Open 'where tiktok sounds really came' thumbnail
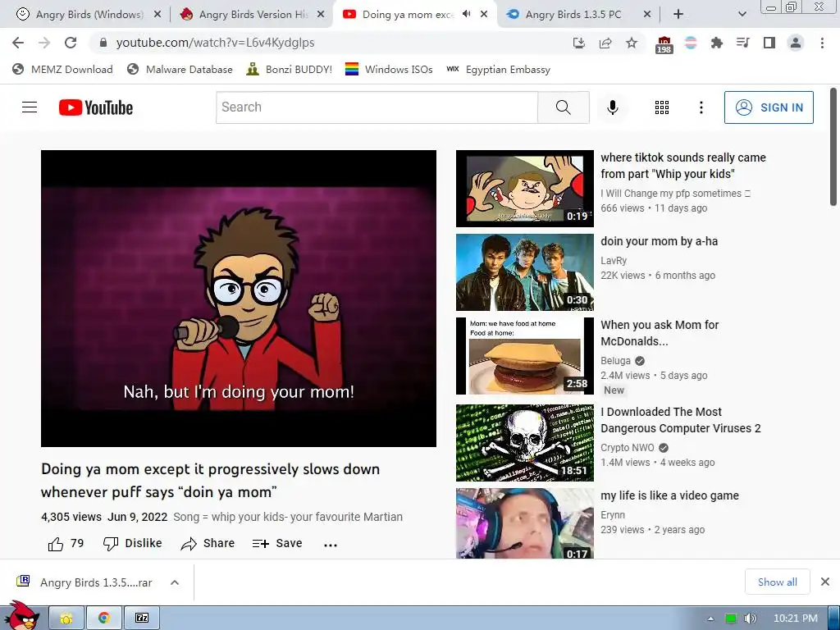The image size is (840, 630). point(525,189)
